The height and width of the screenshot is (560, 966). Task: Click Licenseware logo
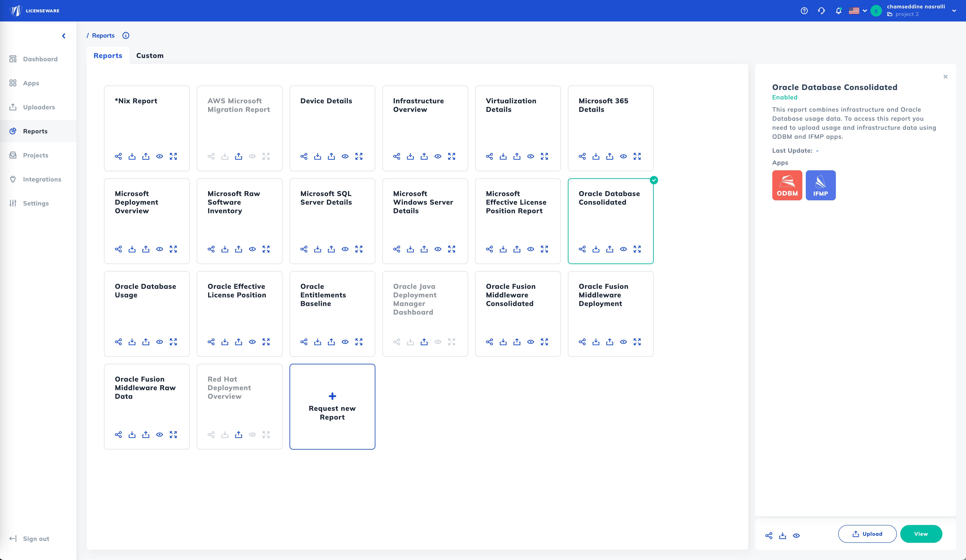click(x=35, y=11)
